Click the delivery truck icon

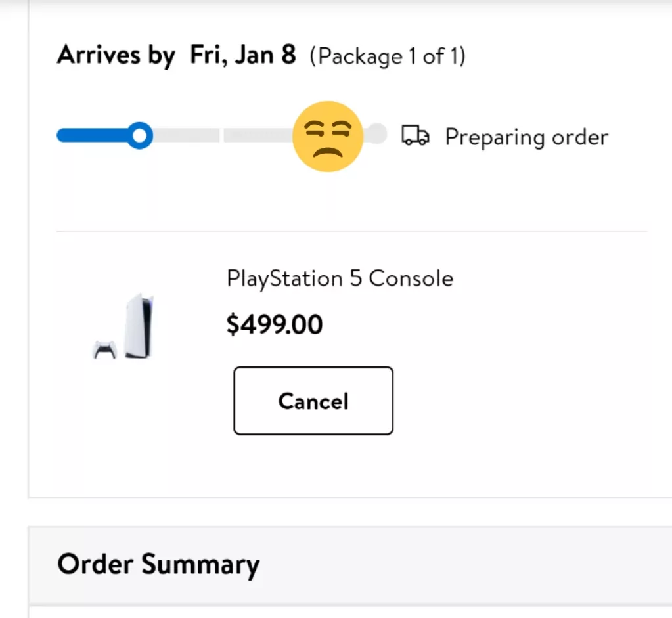pos(415,135)
